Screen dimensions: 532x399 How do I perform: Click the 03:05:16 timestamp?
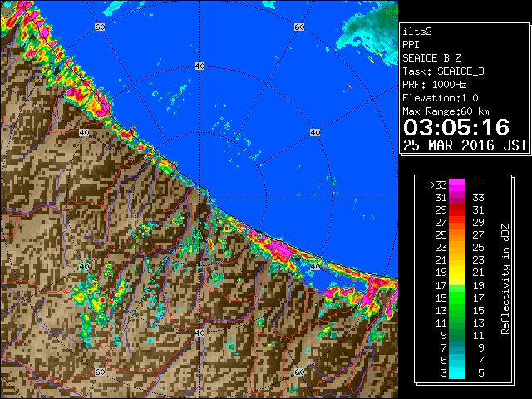pos(456,127)
